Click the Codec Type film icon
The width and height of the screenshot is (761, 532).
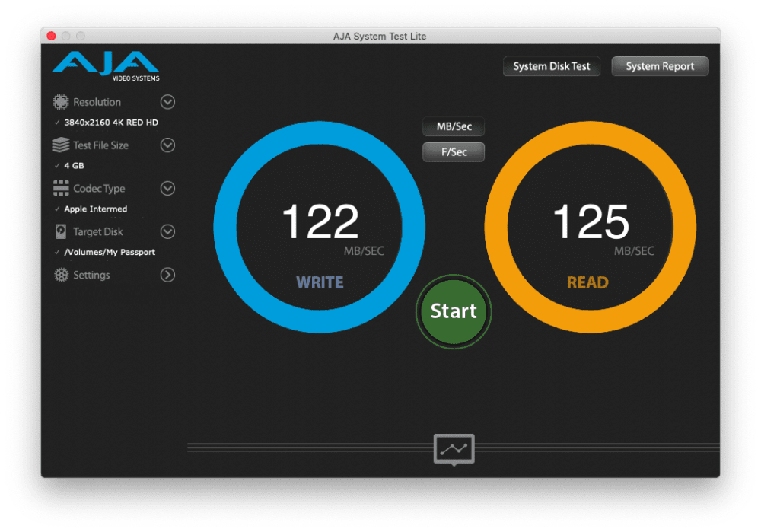point(61,188)
